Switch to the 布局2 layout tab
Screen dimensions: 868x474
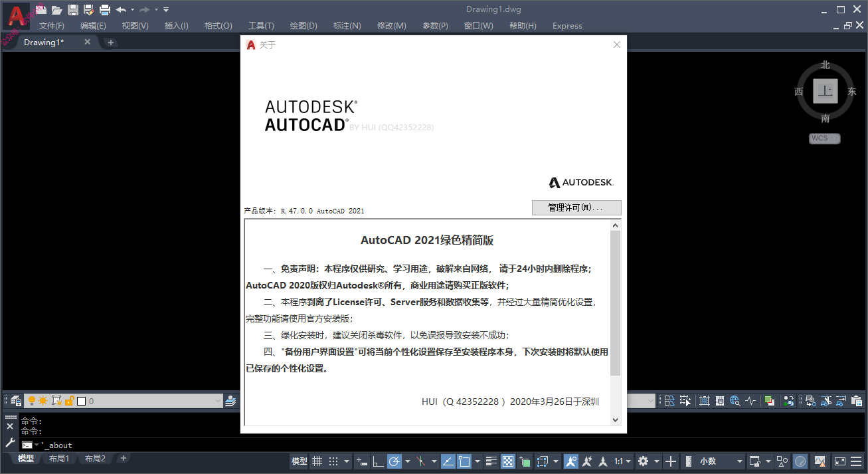(x=95, y=459)
